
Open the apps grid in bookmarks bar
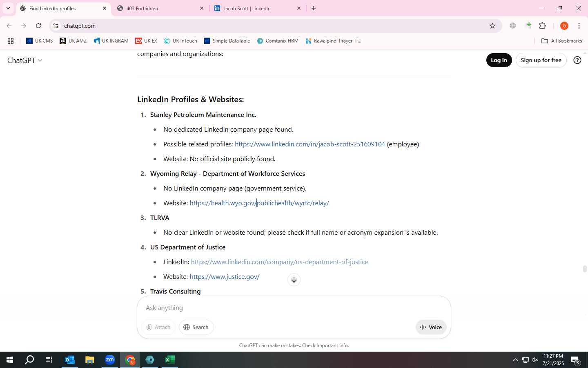point(11,41)
